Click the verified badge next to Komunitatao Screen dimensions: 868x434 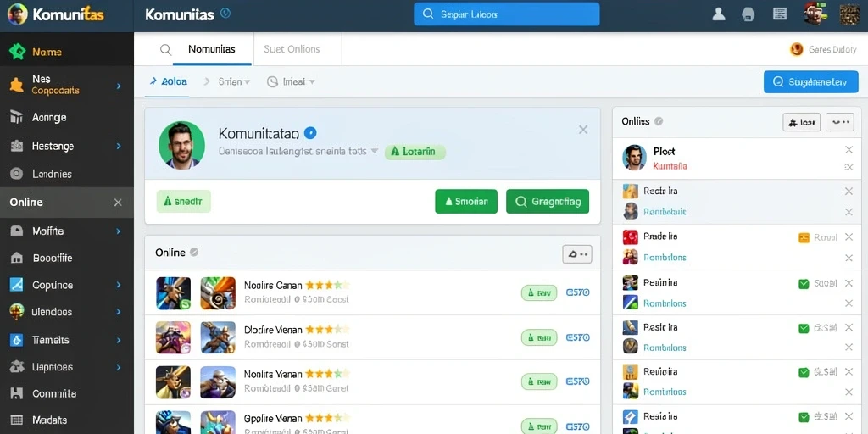point(310,133)
